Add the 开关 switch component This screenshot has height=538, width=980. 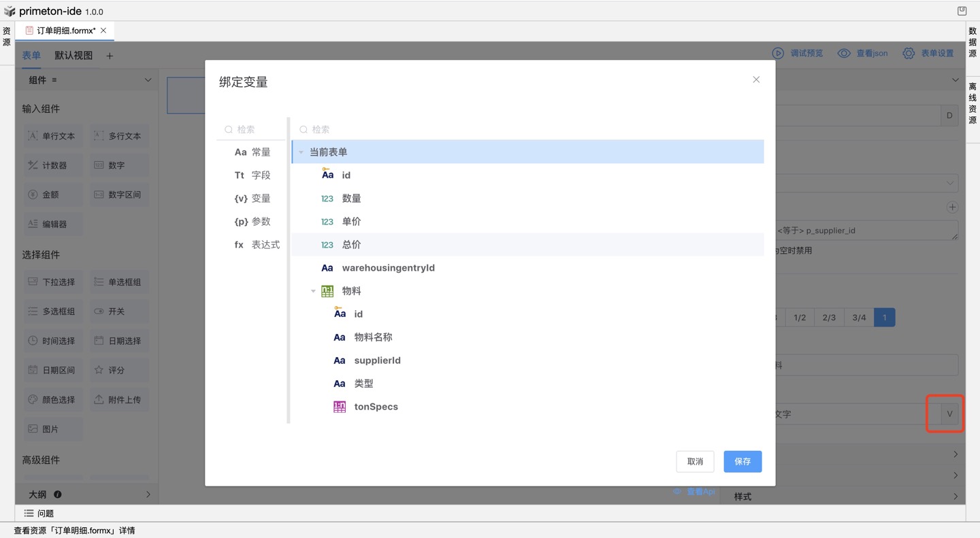[110, 311]
